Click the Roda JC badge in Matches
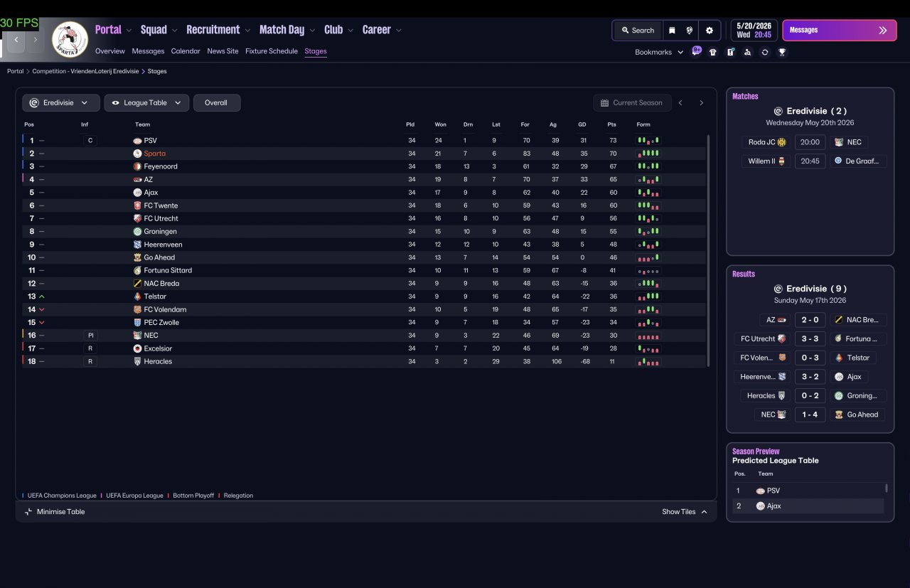Viewport: 910px width, 588px height. pyautogui.click(x=782, y=142)
